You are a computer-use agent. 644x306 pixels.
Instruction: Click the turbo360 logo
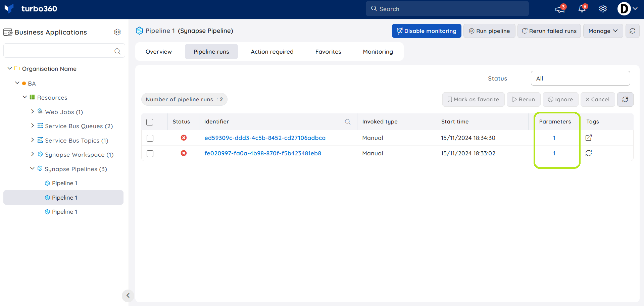pyautogui.click(x=31, y=9)
